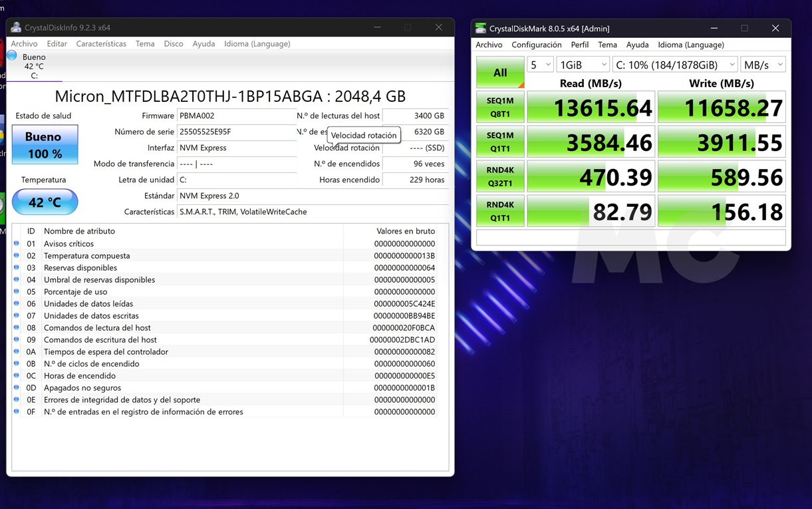
Task: Click the Características field S.M.A.R.T., TRIM
Action: (313, 212)
